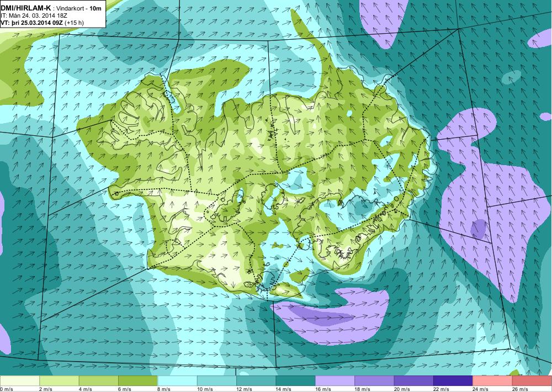
Task: Click the "IT: Mán 24. 03. 2014 18Z" line
Action: (x=34, y=16)
